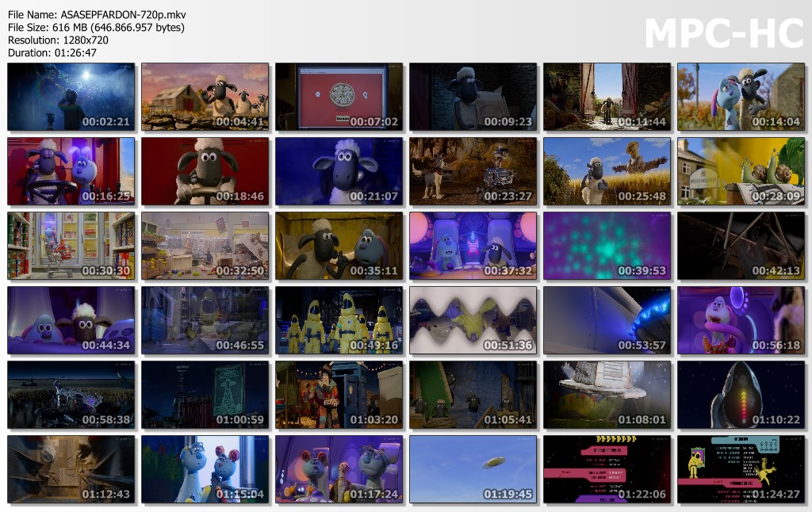812x512 pixels.
Task: Open the spaceship cockpit frame at 00:37:32
Action: click(x=473, y=246)
